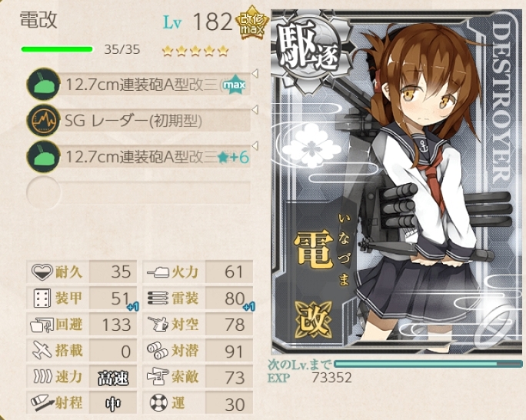Click the 電 character card illustration
526x420 pixels.
pos(397,182)
